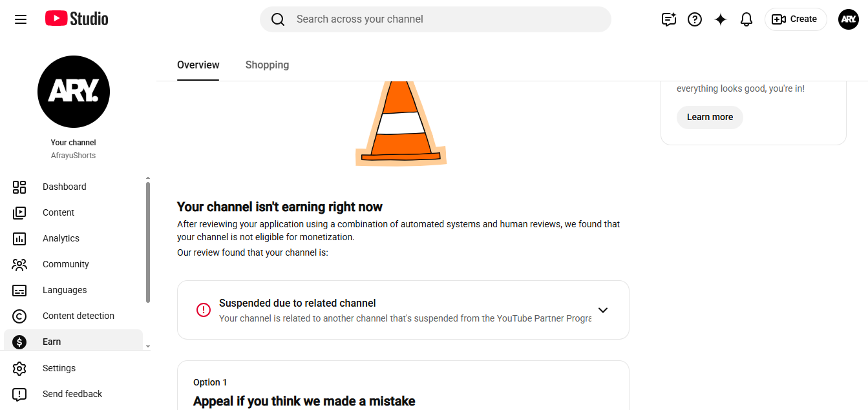868x410 pixels.
Task: Click the sidebar scroll down arrow
Action: tap(147, 347)
